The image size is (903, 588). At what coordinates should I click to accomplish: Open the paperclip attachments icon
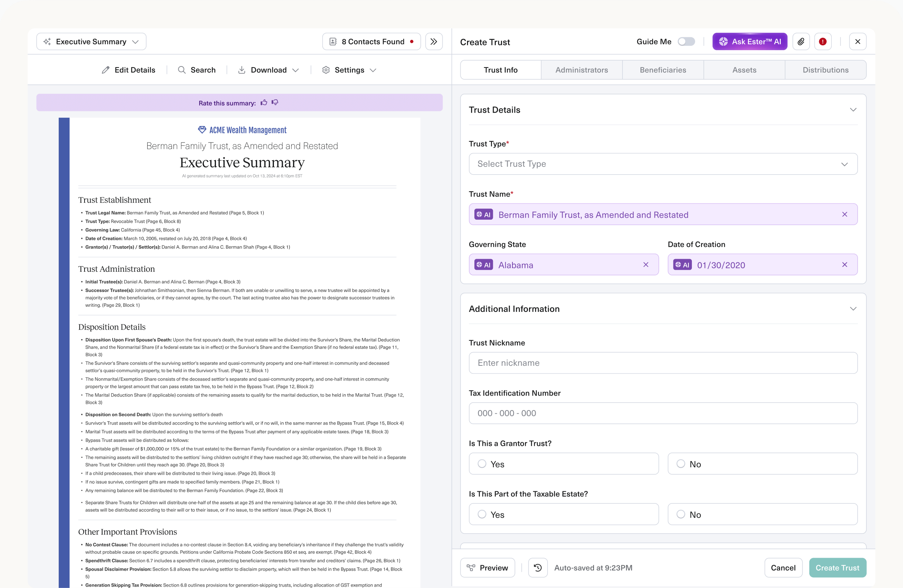click(x=801, y=41)
